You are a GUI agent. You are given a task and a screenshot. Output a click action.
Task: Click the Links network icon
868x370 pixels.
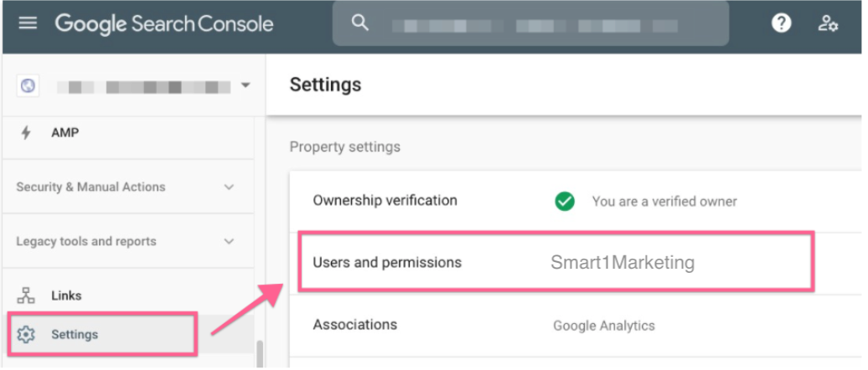[26, 295]
